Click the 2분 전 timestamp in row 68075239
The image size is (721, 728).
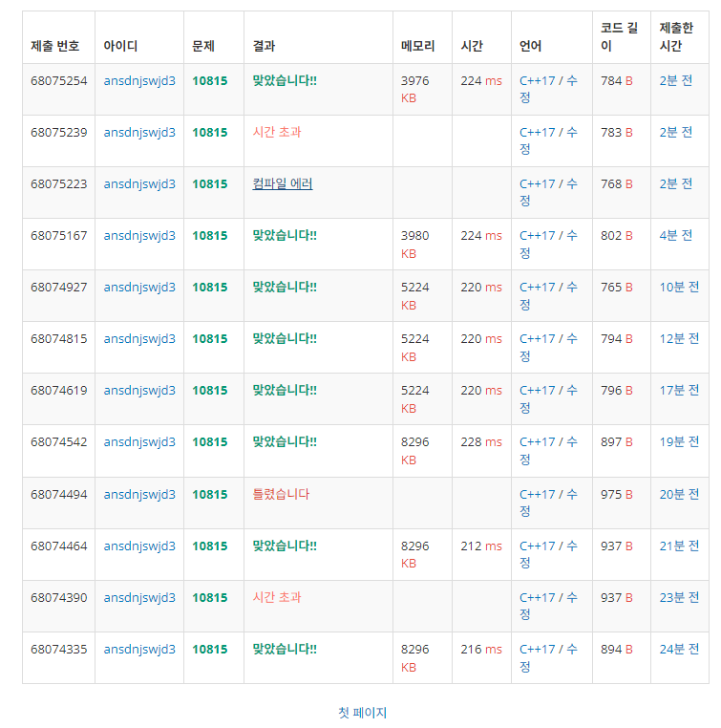coord(675,133)
